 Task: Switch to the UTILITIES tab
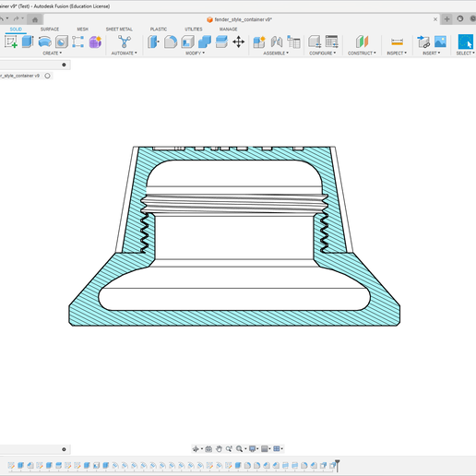194,30
